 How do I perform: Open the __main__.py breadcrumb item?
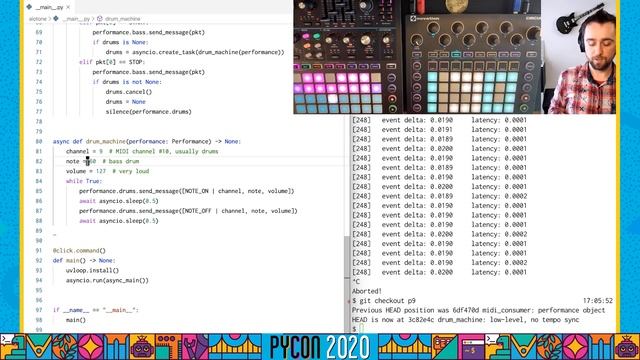click(76, 19)
